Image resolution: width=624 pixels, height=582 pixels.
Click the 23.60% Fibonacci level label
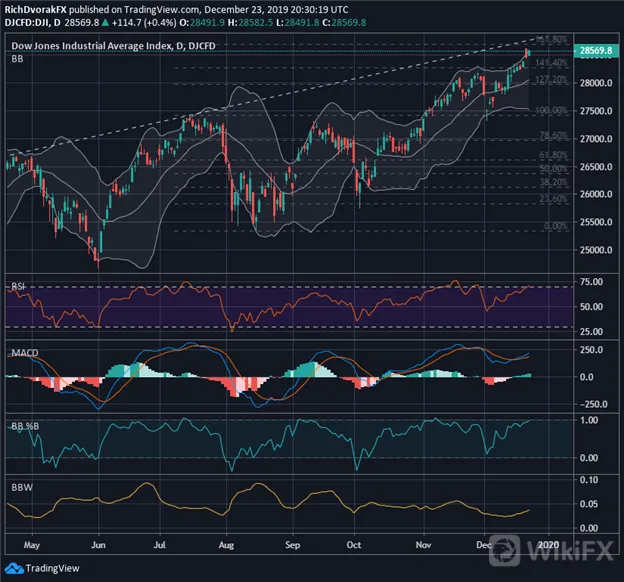554,199
